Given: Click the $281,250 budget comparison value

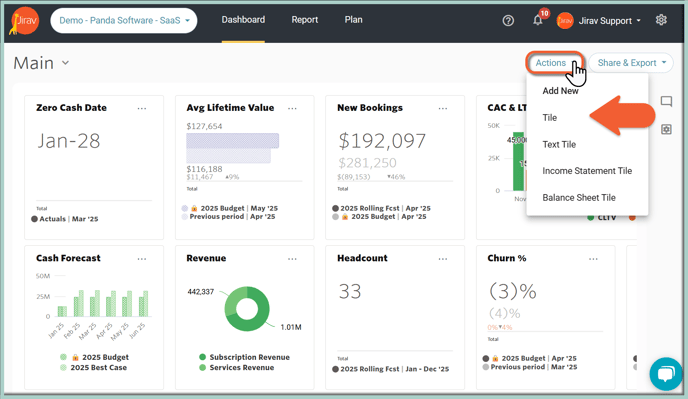Looking at the screenshot, I should point(367,163).
